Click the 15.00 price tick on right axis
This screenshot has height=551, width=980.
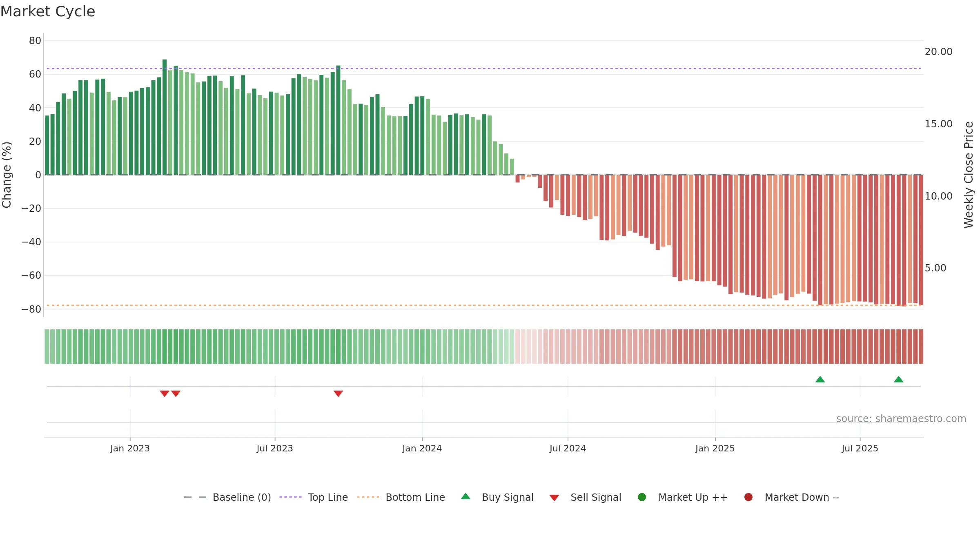[x=938, y=124]
